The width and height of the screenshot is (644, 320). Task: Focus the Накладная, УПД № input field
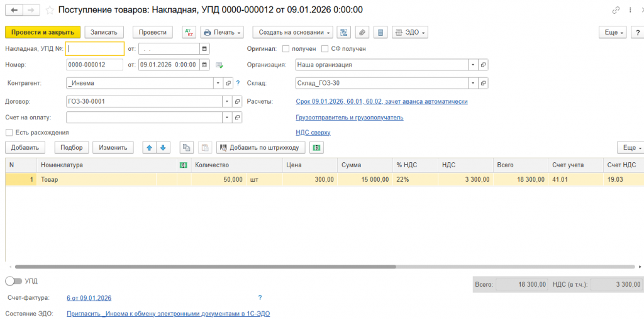pyautogui.click(x=95, y=48)
